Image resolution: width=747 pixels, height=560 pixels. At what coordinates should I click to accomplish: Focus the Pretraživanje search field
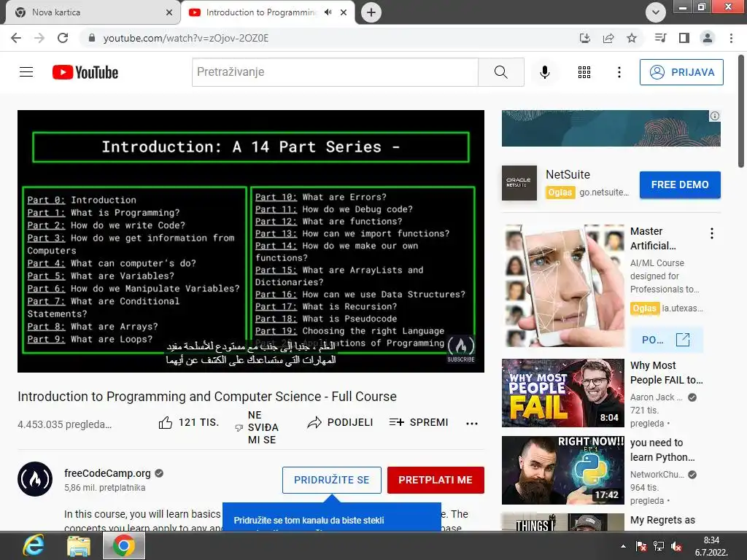[x=335, y=72]
